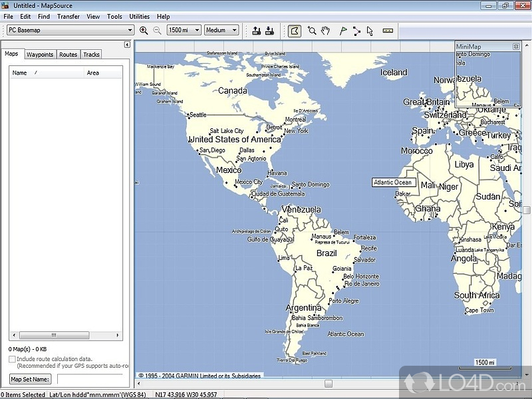The image size is (532, 399).
Task: Click the Send To Device icon
Action: click(x=257, y=30)
